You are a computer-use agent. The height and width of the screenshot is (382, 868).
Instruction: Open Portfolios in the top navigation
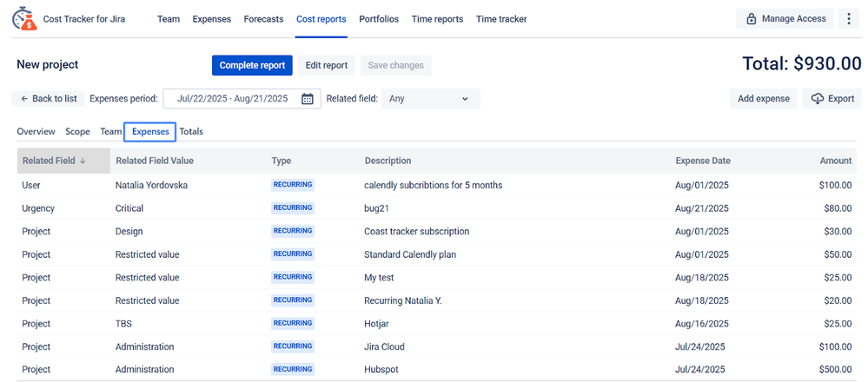379,19
